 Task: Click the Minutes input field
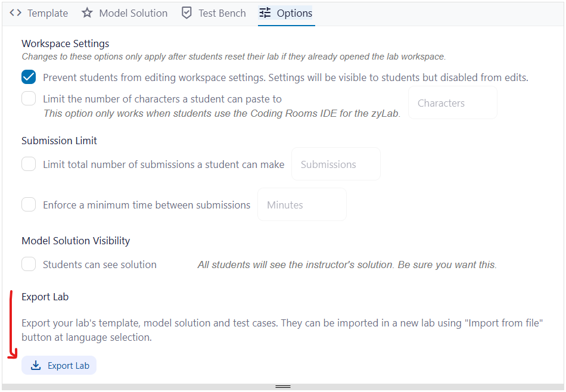click(301, 204)
